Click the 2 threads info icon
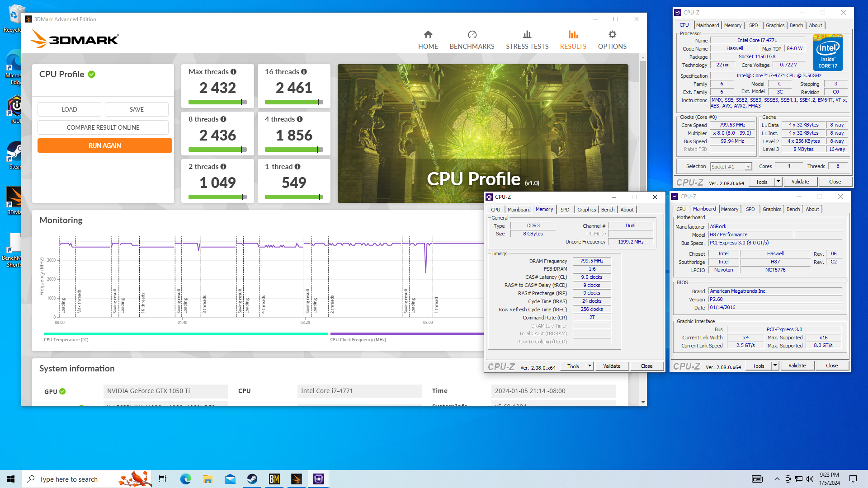868x488 pixels. [223, 167]
